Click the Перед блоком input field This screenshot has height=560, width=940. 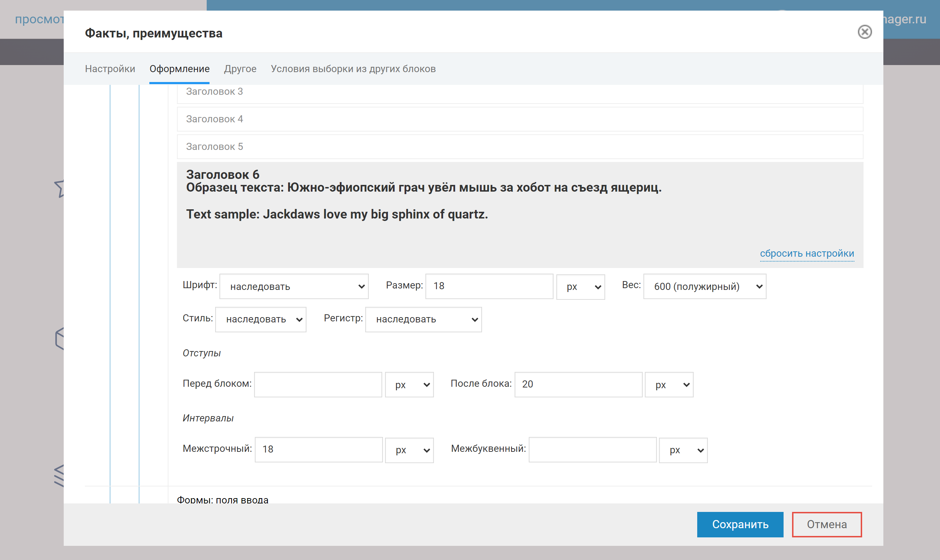(x=317, y=385)
